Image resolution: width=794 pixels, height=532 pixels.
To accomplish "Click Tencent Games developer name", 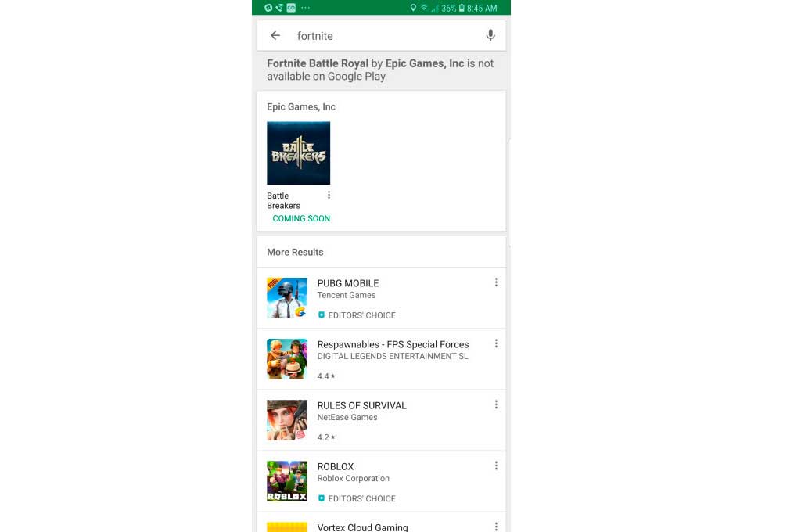I will click(347, 295).
